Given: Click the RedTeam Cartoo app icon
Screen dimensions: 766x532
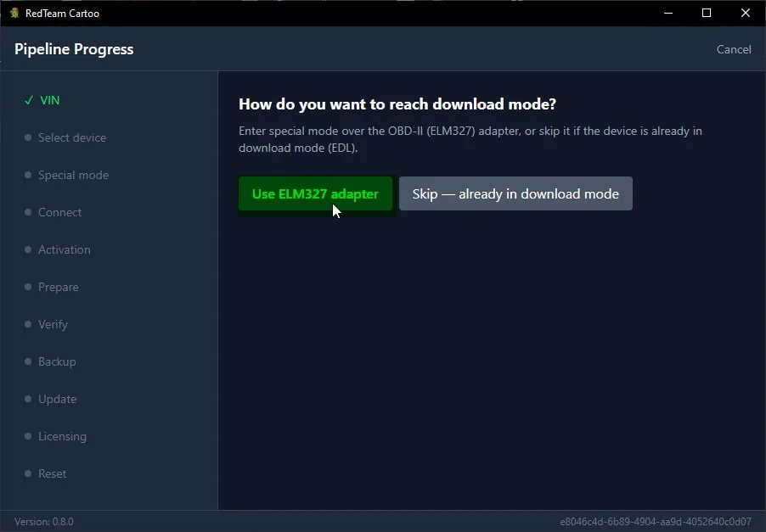Looking at the screenshot, I should point(14,14).
